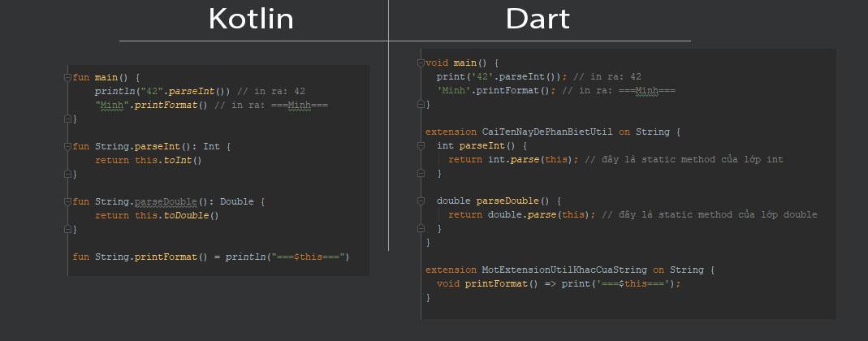Click Kotlin line 'return this.toDouble()'
Screen dimensions: 868x341
pyautogui.click(x=158, y=215)
